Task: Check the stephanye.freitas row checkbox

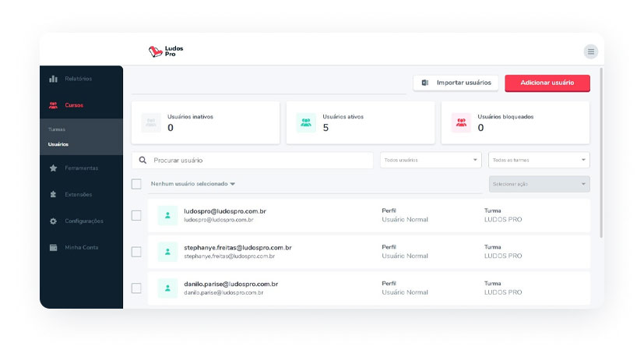Action: coord(136,252)
